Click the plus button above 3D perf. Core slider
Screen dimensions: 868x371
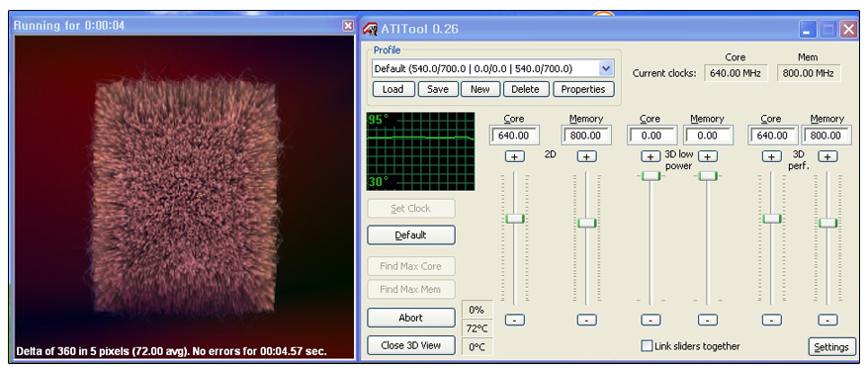point(772,156)
